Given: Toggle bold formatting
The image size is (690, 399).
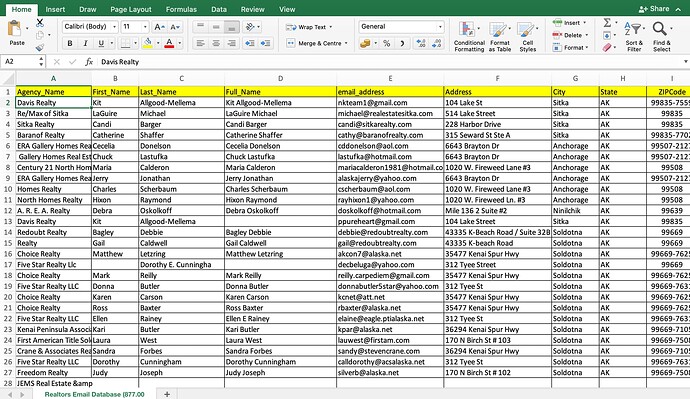Looking at the screenshot, I should 70,43.
